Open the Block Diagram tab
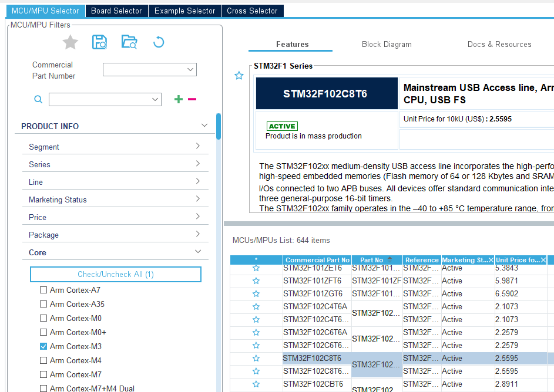 pyautogui.click(x=387, y=45)
